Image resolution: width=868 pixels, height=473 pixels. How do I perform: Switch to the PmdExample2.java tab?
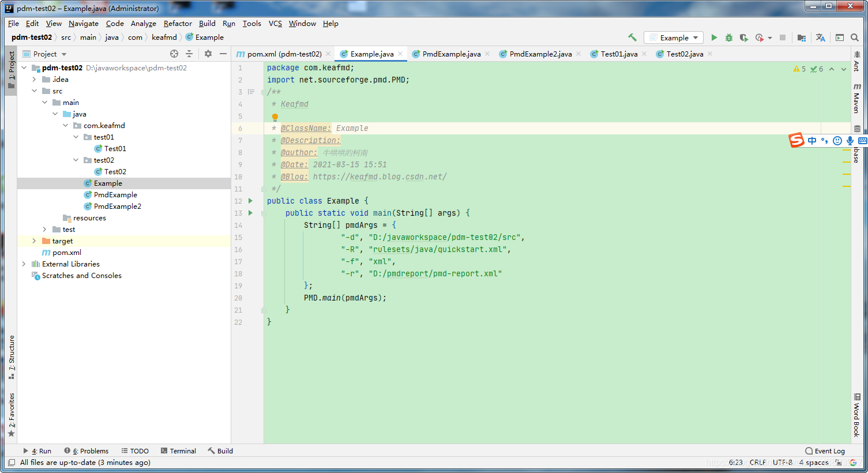tap(540, 54)
